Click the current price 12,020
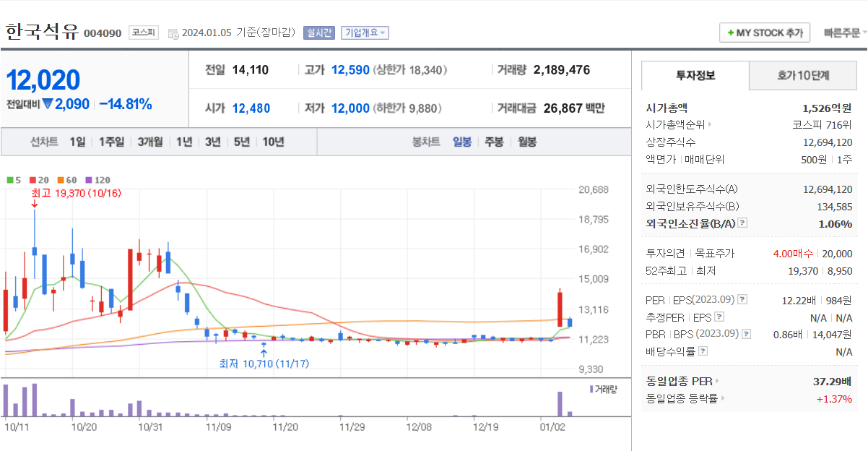Viewport: 868px width, 451px height. point(43,80)
